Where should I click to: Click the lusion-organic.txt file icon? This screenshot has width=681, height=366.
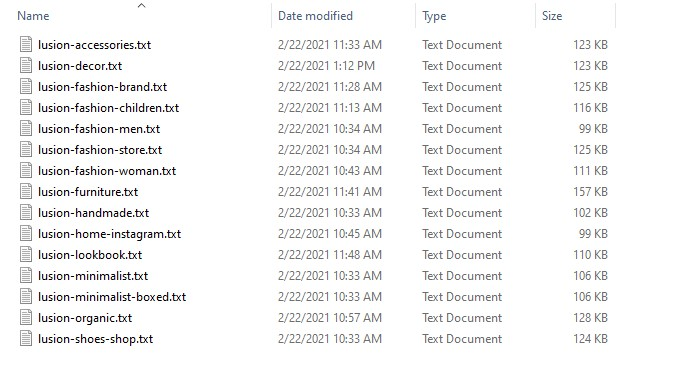click(26, 317)
